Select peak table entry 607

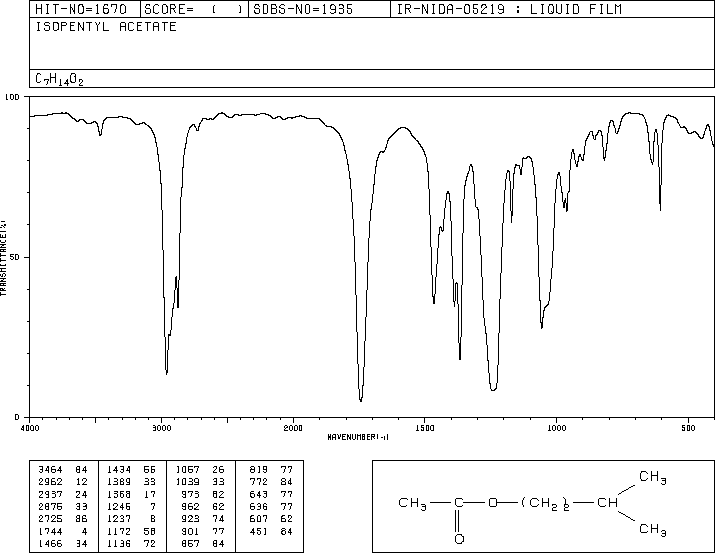271,519
